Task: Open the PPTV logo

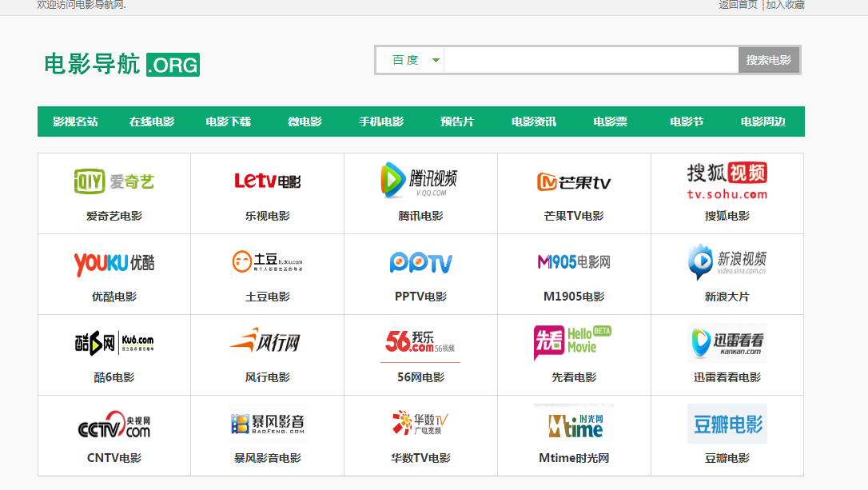Action: tap(420, 262)
